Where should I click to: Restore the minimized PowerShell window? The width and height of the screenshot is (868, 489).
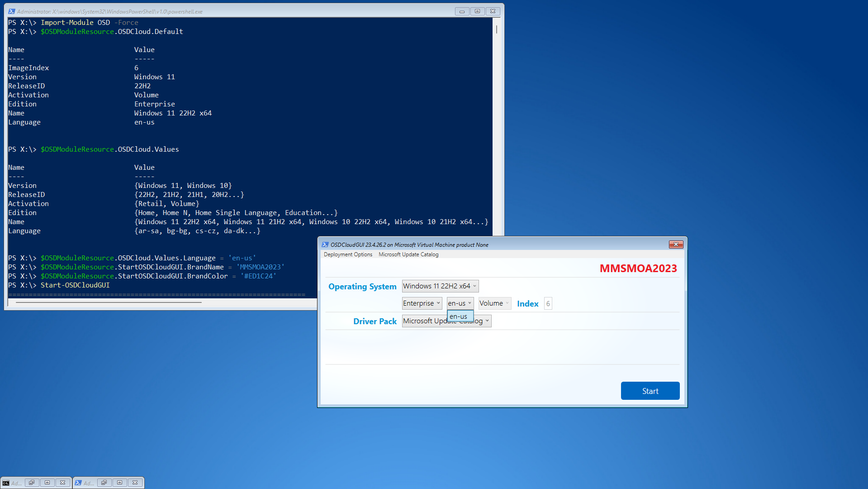click(104, 483)
